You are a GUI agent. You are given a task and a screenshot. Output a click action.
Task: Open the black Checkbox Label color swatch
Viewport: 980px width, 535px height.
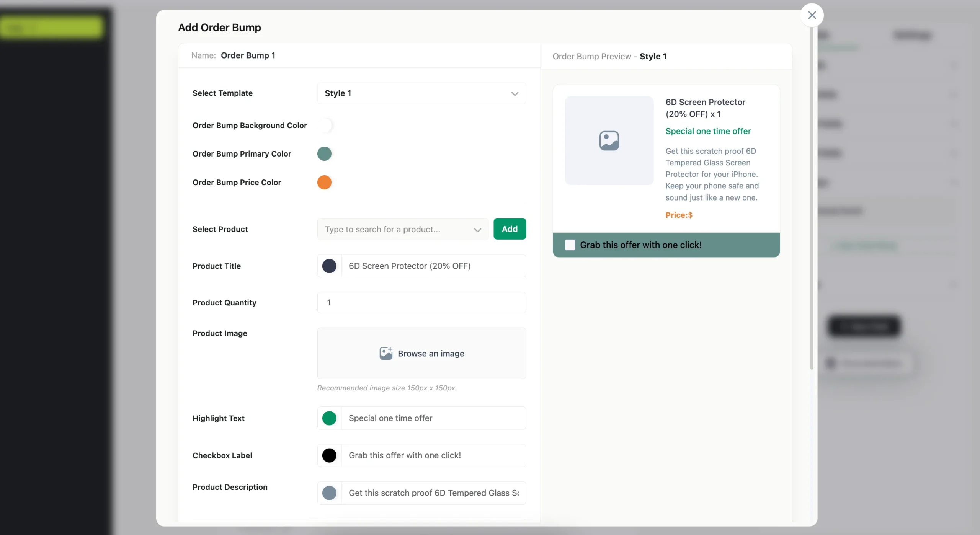point(329,455)
